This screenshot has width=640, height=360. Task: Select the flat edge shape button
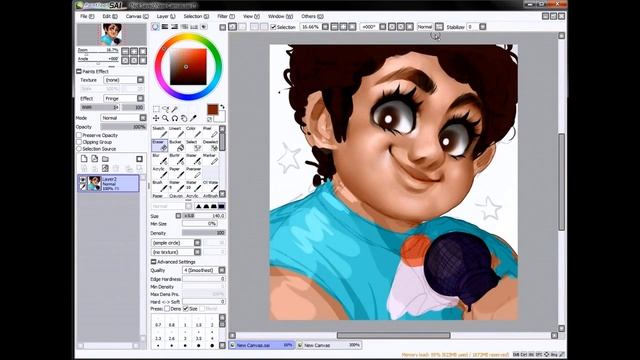[221, 207]
